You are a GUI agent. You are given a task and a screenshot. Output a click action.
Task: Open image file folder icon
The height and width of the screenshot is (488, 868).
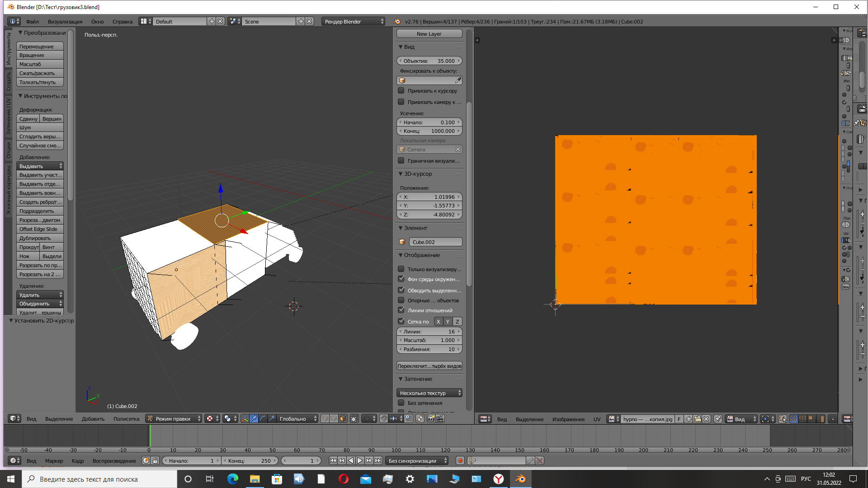click(698, 419)
